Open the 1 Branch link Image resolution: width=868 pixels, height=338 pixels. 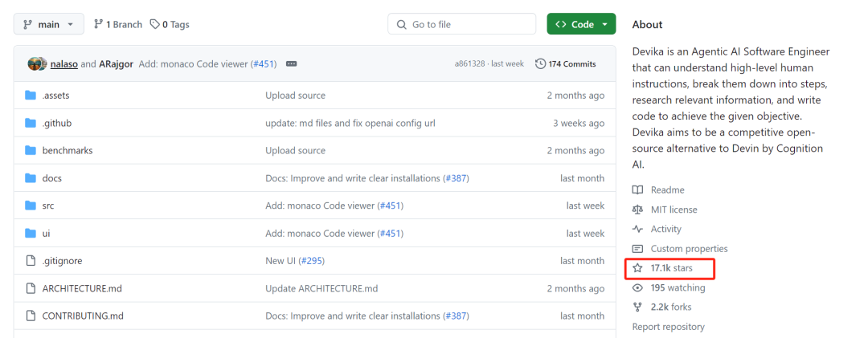pyautogui.click(x=118, y=24)
